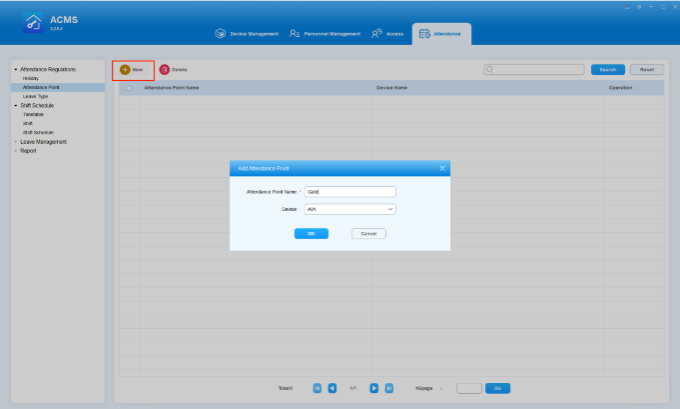Collapse the Attendance Regulations tree node
The width and height of the screenshot is (680, 409).
coord(15,69)
